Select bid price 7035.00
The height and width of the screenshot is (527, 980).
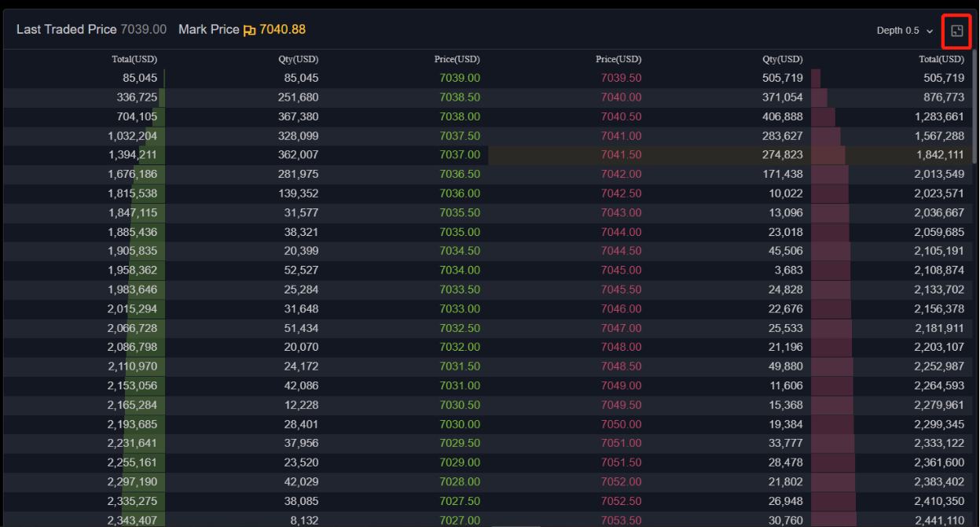point(460,231)
